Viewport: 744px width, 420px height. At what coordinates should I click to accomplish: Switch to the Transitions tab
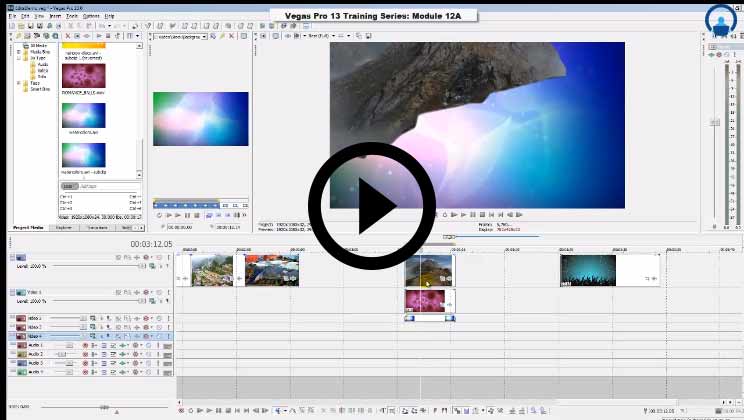[x=97, y=228]
